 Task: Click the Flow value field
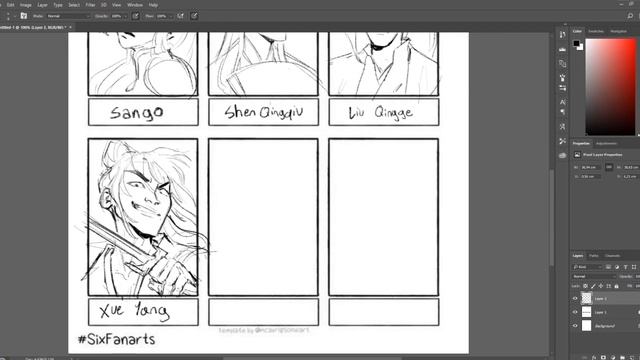(x=161, y=16)
